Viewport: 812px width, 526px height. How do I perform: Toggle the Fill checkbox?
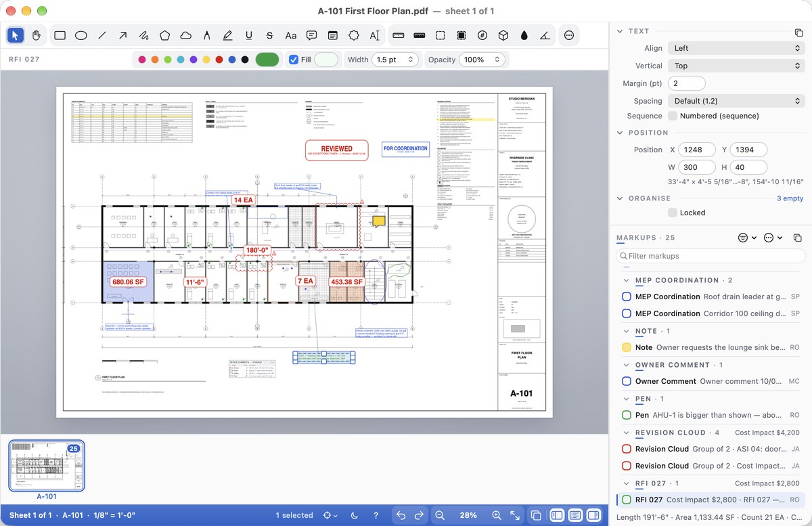[293, 60]
